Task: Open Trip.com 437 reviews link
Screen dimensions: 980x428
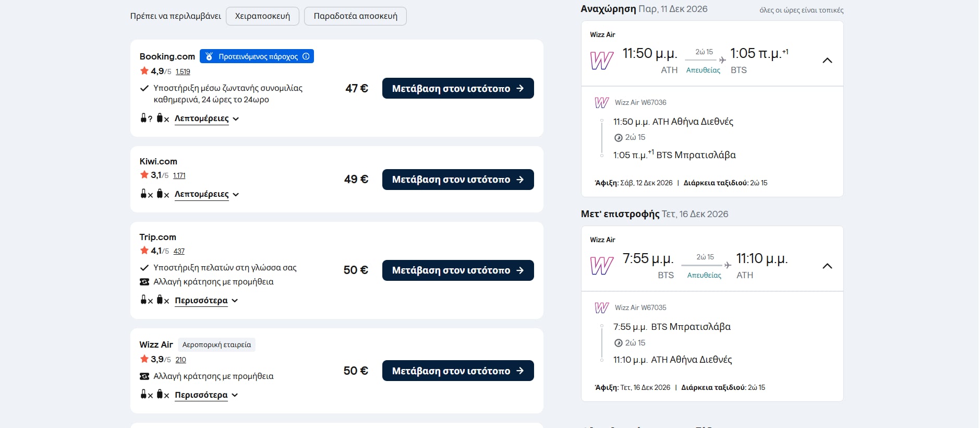Action: pyautogui.click(x=179, y=251)
